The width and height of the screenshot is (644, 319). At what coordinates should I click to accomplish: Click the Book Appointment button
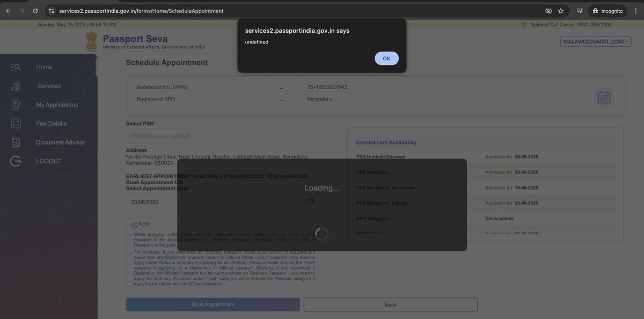click(x=213, y=305)
